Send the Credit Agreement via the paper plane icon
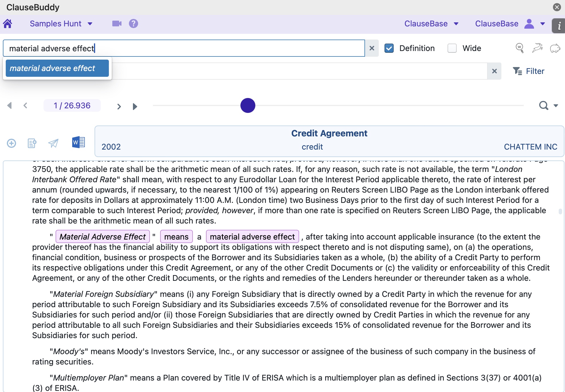 [x=53, y=143]
